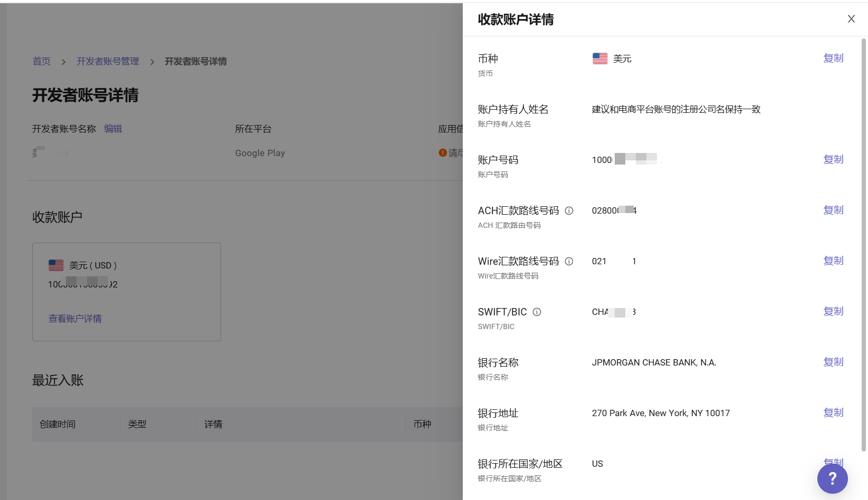
Task: Click the 创建时间 column header
Action: click(x=58, y=424)
